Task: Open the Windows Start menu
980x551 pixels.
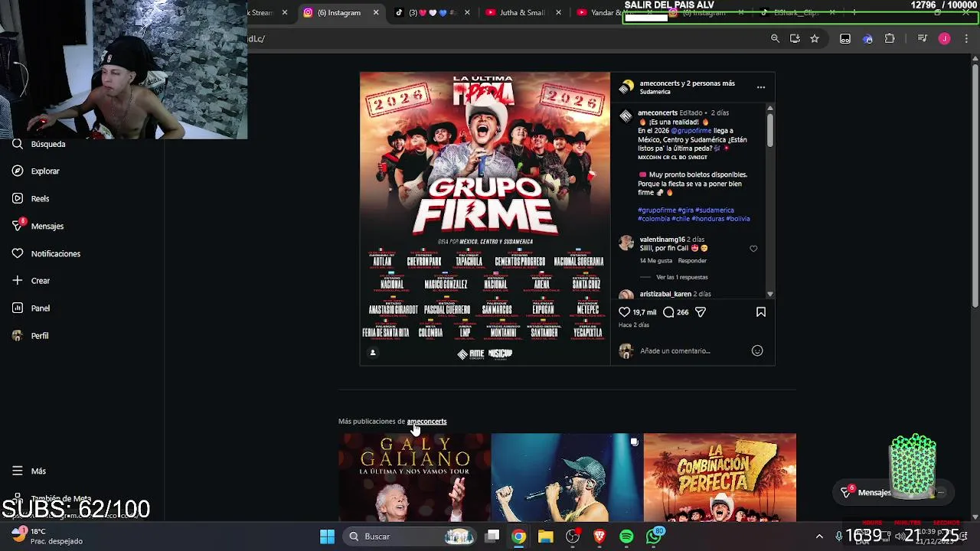Action: tap(327, 536)
